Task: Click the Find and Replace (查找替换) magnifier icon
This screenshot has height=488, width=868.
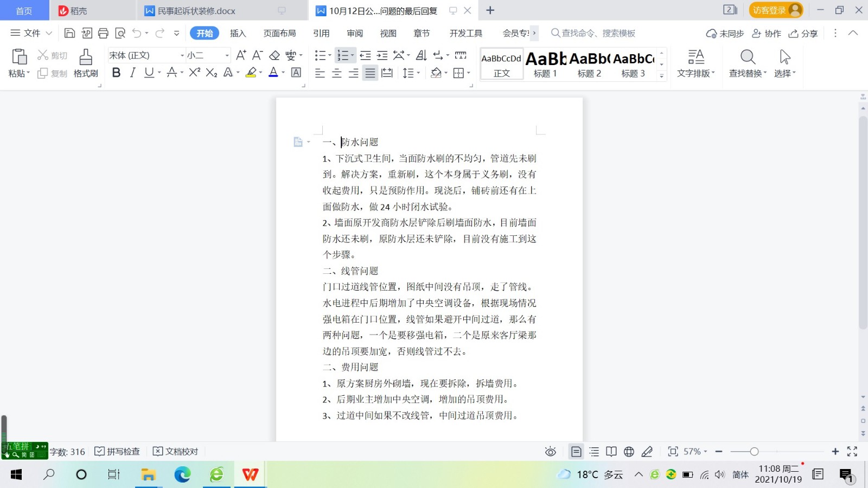Action: (x=748, y=57)
